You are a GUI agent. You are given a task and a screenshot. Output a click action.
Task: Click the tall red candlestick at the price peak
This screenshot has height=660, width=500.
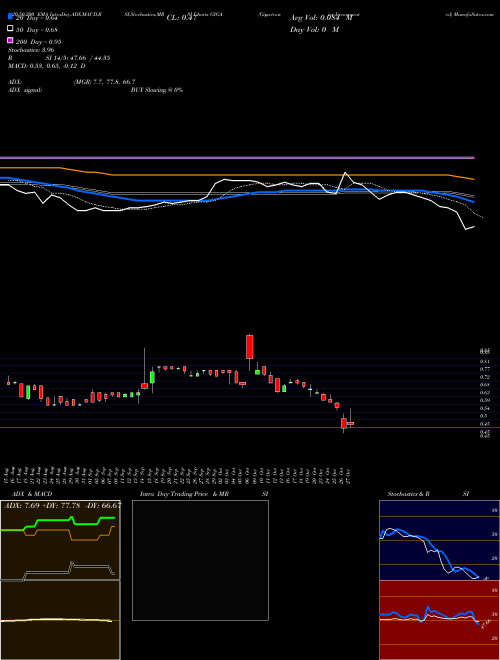250,347
